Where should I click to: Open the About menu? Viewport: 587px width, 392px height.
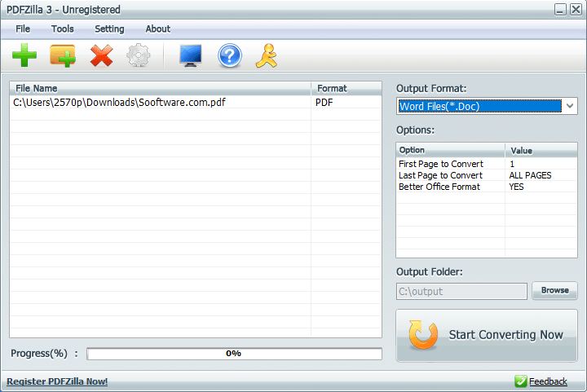pos(158,29)
